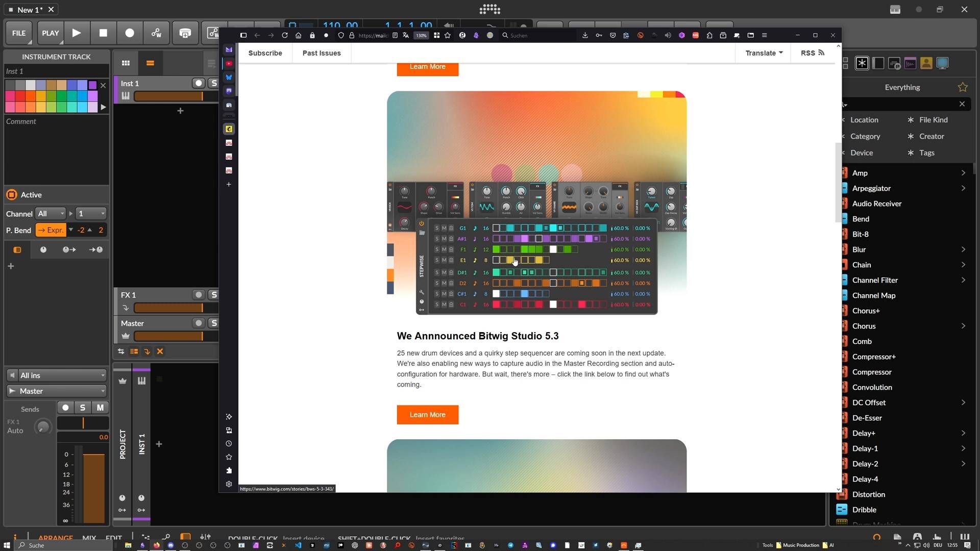Image resolution: width=980 pixels, height=551 pixels.
Task: Open browser downloads panel
Action: (585, 35)
